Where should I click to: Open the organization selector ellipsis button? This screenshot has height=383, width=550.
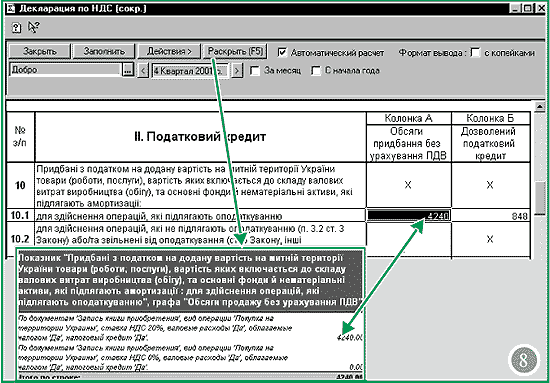(128, 70)
